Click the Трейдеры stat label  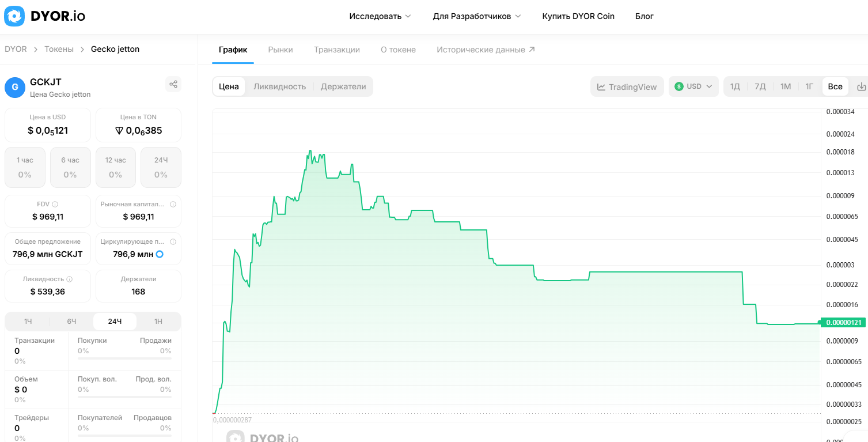[x=32, y=417]
